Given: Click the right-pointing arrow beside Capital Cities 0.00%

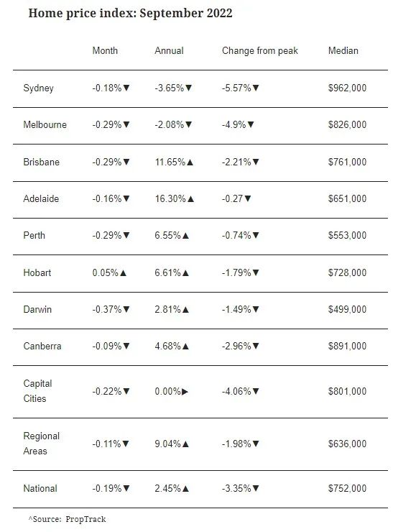Looking at the screenshot, I should click(185, 392).
